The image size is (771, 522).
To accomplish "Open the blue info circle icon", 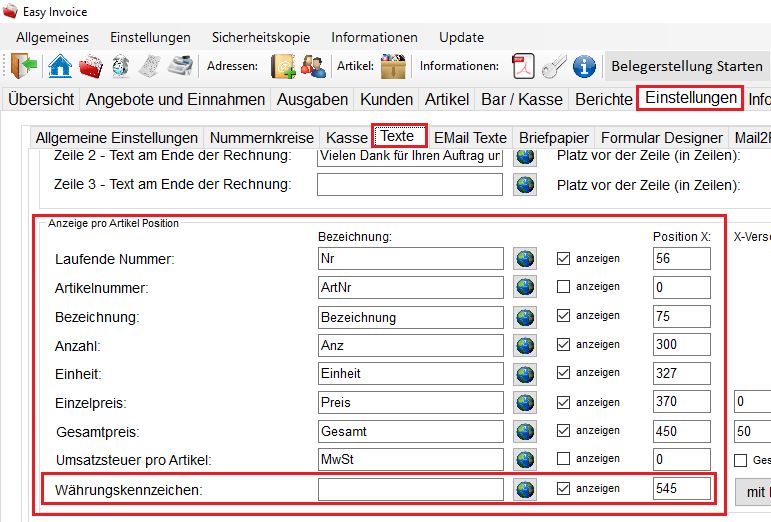I will pyautogui.click(x=584, y=67).
